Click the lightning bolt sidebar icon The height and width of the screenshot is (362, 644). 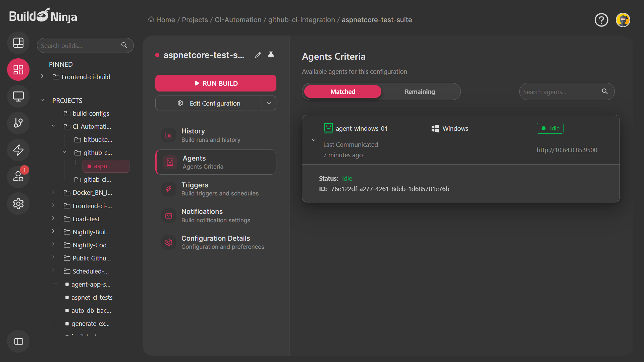coord(18,150)
